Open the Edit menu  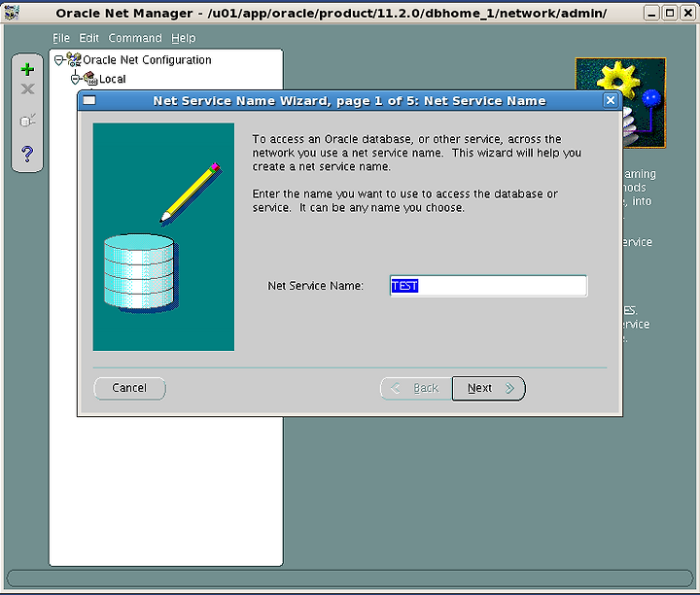pyautogui.click(x=88, y=38)
